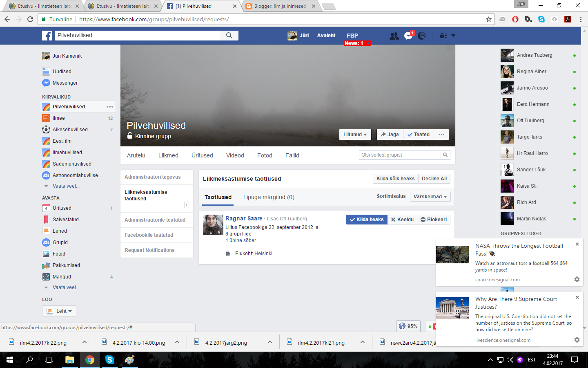Expand the account menu arrow
588x368 pixels.
(453, 36)
